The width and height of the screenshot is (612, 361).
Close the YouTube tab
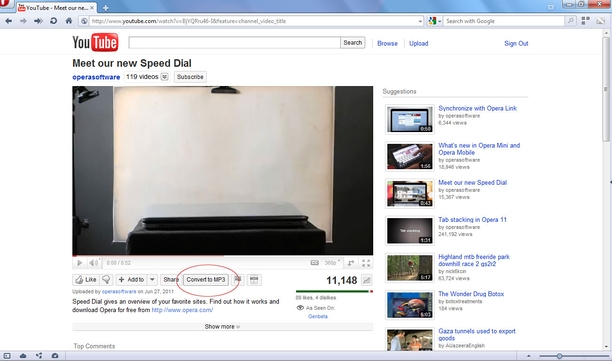[92, 7]
